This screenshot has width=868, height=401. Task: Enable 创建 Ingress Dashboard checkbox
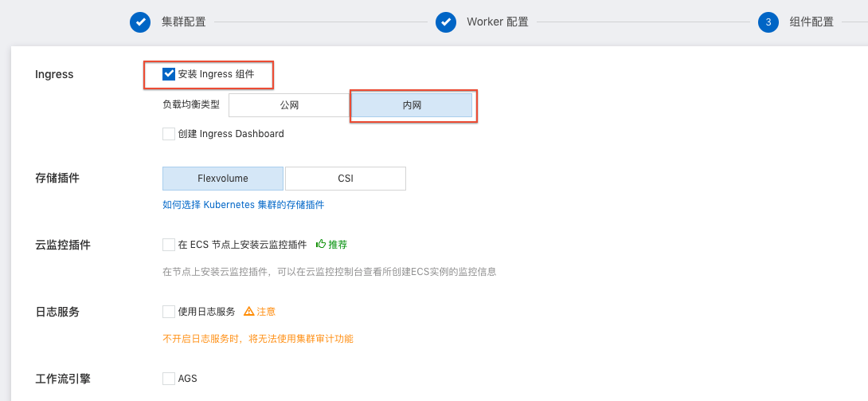tap(169, 134)
